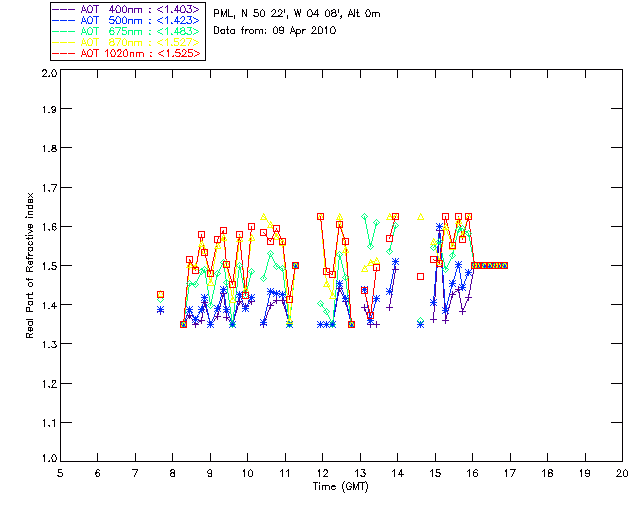Click the x-axis tick label 6

(98, 473)
